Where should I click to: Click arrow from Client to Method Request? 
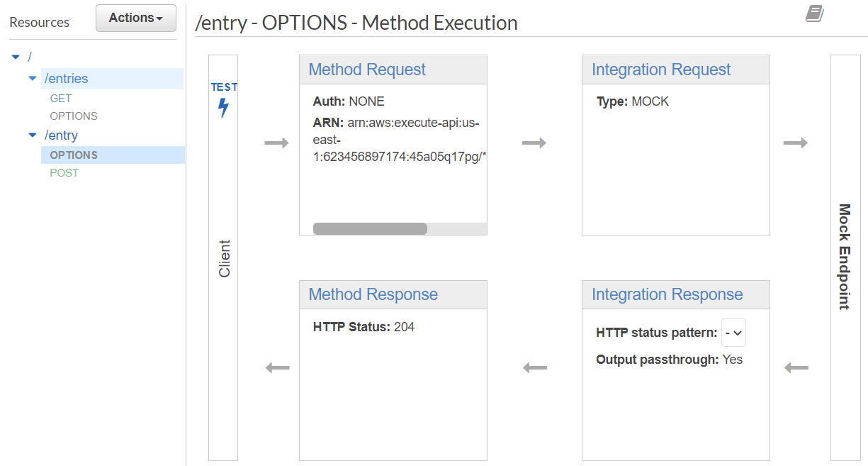[x=276, y=143]
